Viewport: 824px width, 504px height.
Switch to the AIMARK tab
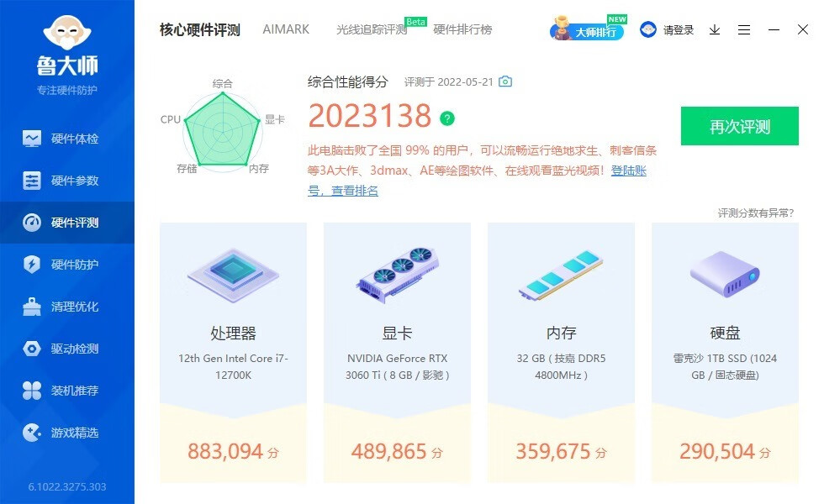pyautogui.click(x=286, y=29)
